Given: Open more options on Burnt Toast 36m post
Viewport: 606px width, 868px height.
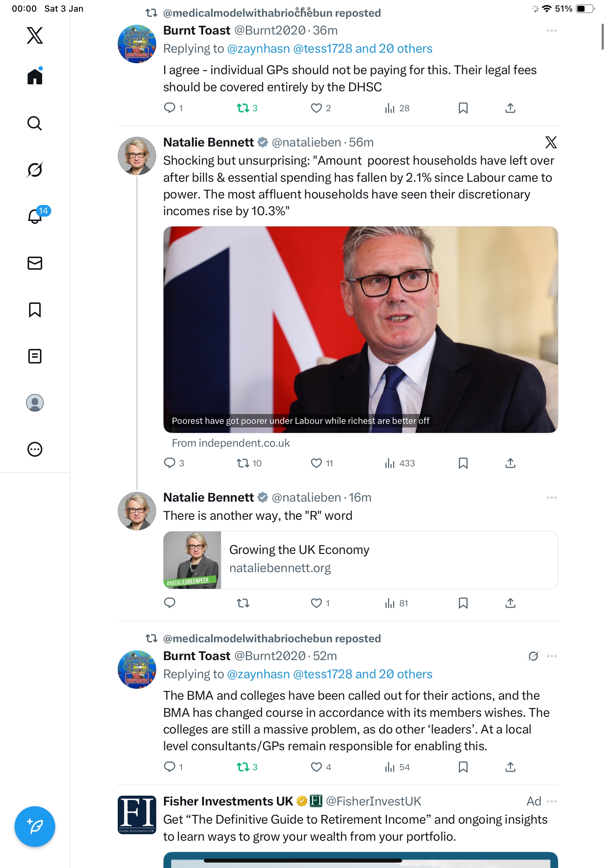Looking at the screenshot, I should click(x=551, y=31).
